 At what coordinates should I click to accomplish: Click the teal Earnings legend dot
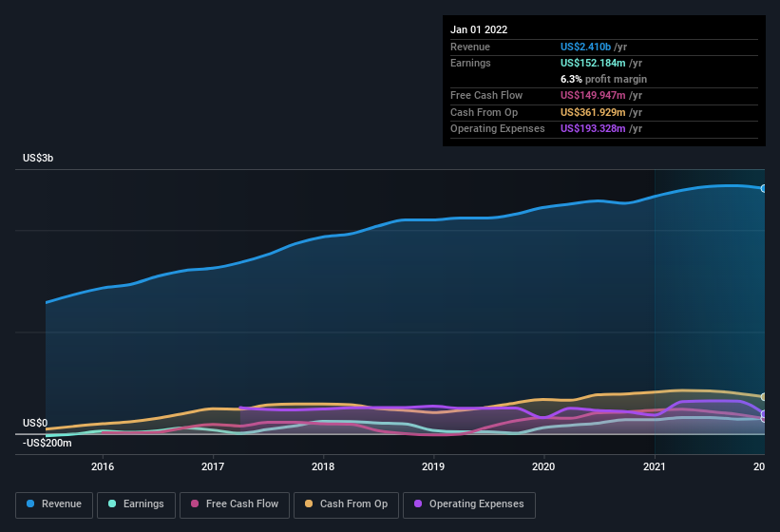tap(112, 503)
